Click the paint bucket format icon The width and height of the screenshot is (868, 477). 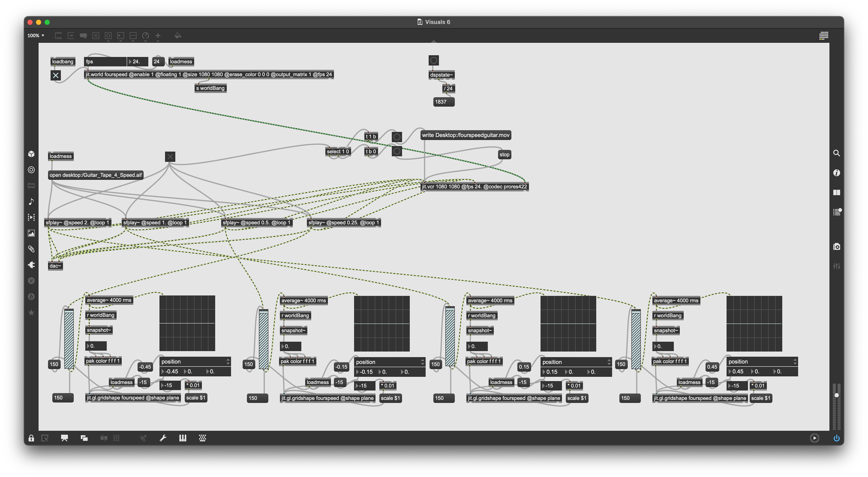178,36
